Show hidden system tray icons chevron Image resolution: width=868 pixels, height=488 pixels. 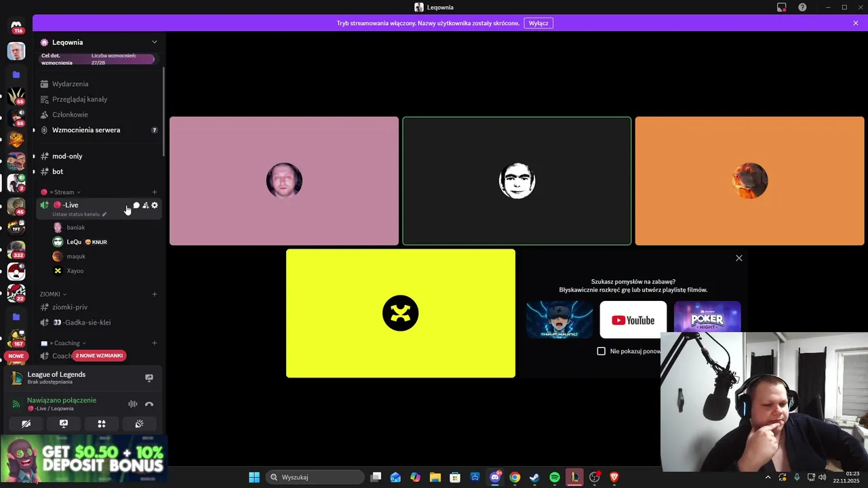[x=768, y=477]
